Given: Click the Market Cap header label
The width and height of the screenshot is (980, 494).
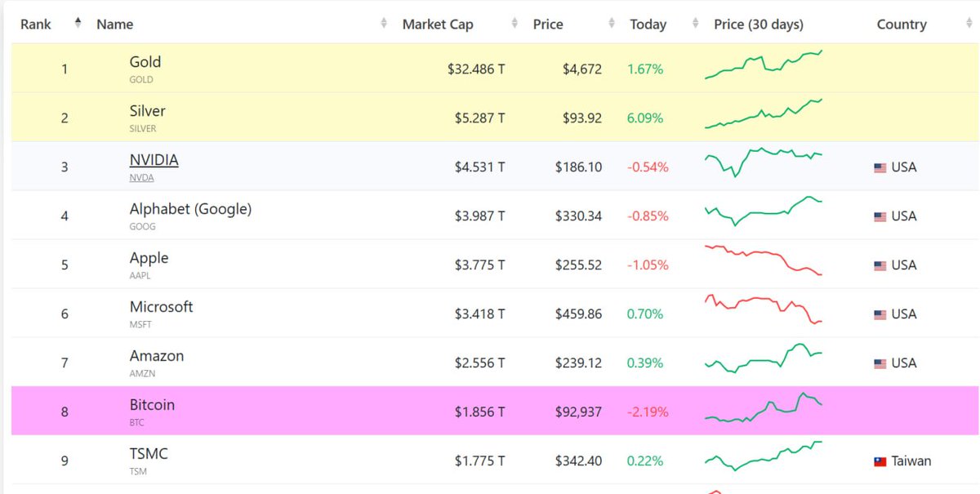Looking at the screenshot, I should click(438, 24).
